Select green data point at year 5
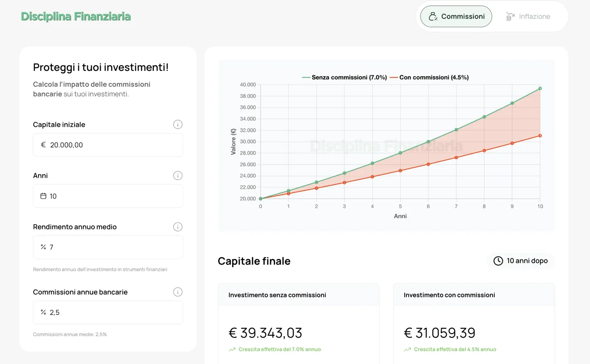Viewport: 590px width, 364px height. (x=400, y=153)
